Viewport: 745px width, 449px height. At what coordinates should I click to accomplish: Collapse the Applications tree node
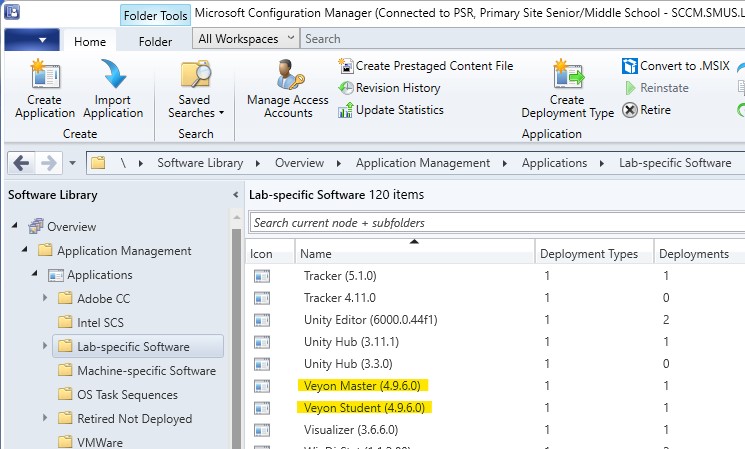[35, 273]
